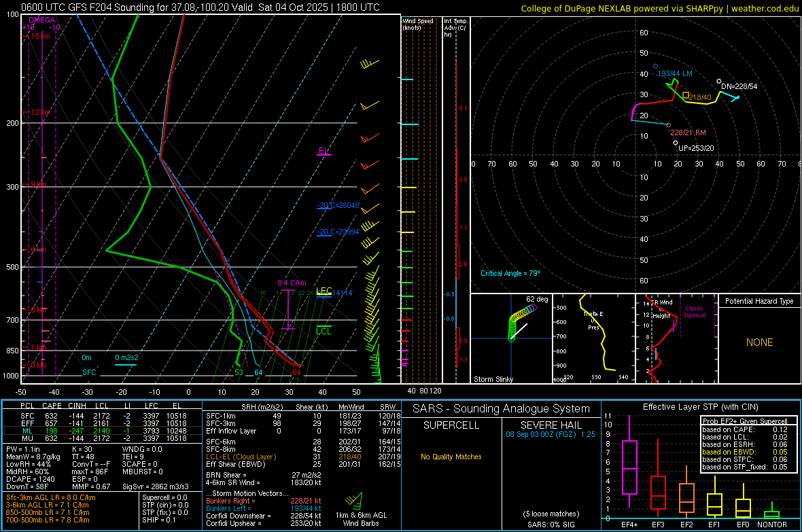Click the -30 C=28048' height label
Viewport: 802px width, 532px height.
tap(338, 205)
